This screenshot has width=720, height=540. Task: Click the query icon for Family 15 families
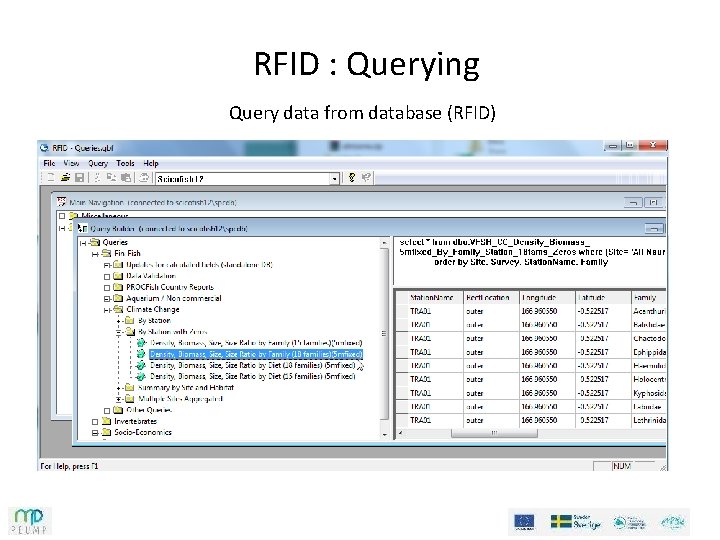(x=141, y=343)
